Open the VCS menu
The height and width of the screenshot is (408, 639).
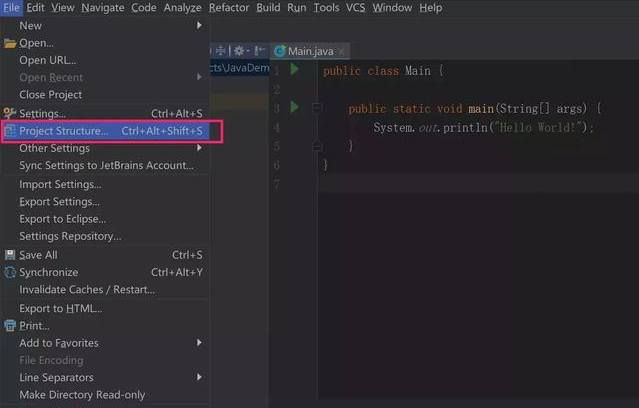(355, 8)
